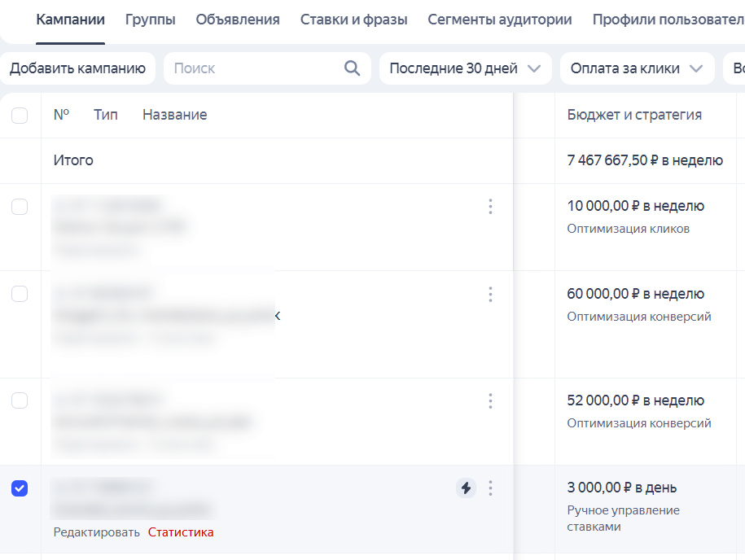Click the search magnifier icon
The image size is (745, 560).
pos(352,68)
